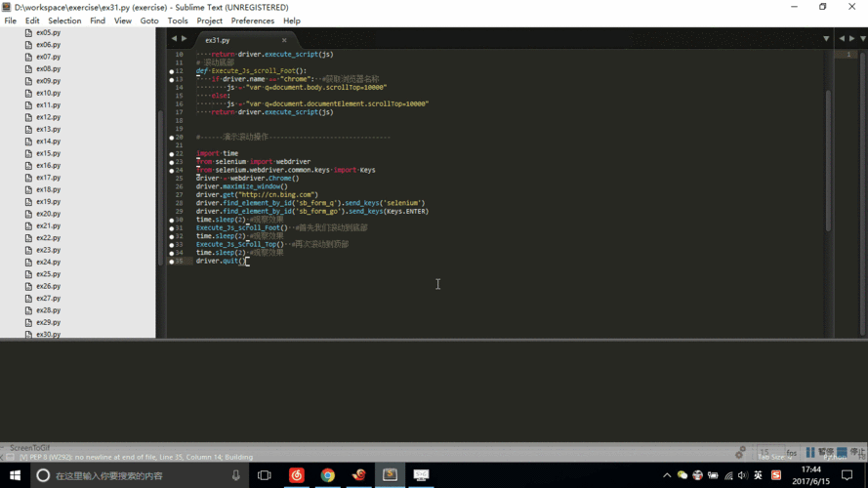Image resolution: width=868 pixels, height=488 pixels.
Task: Click the lint marker on line 20
Action: [172, 138]
